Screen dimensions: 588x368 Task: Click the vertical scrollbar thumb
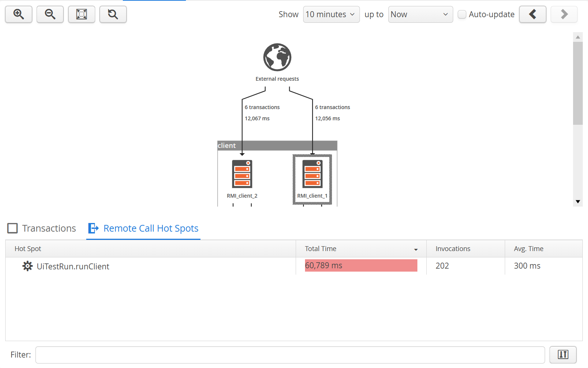point(578,83)
